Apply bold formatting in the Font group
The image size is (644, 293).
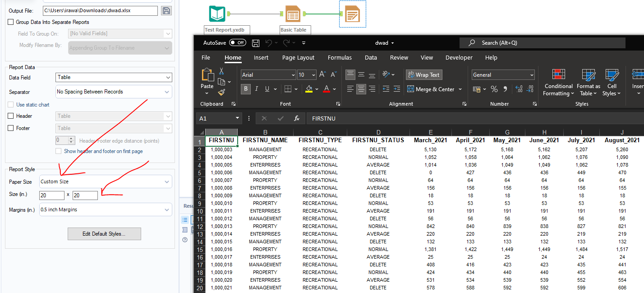pyautogui.click(x=245, y=89)
